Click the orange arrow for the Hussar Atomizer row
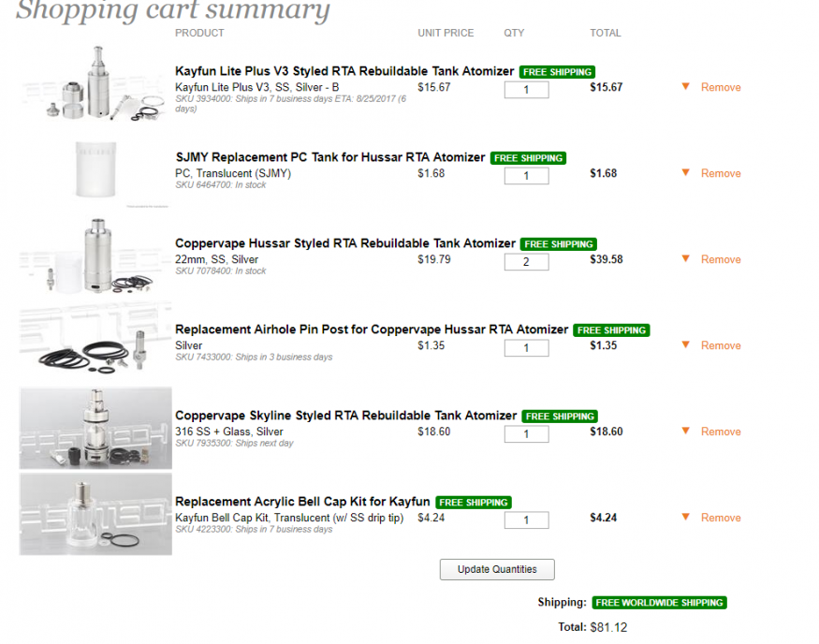819x644 pixels. 686,258
